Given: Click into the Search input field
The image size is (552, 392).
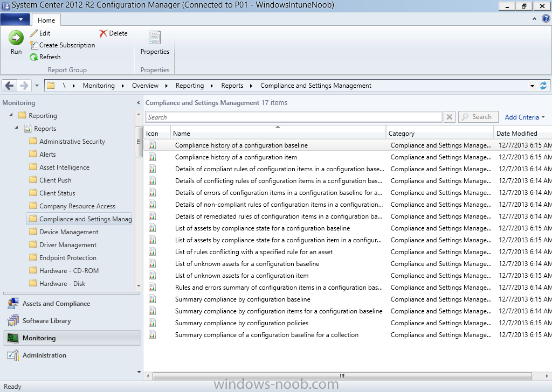Looking at the screenshot, I should click(x=294, y=117).
